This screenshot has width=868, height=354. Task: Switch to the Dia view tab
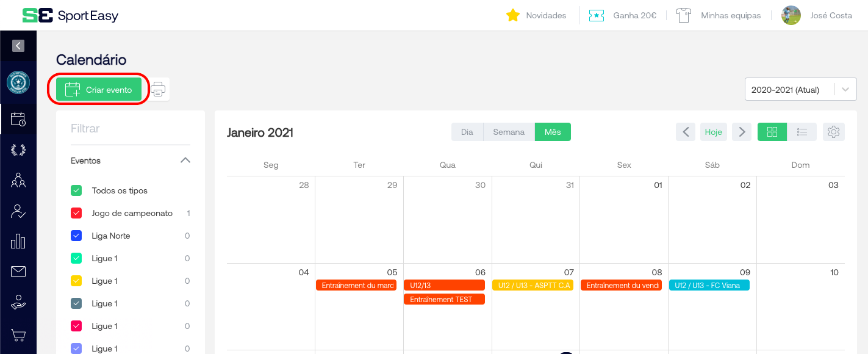pos(467,132)
